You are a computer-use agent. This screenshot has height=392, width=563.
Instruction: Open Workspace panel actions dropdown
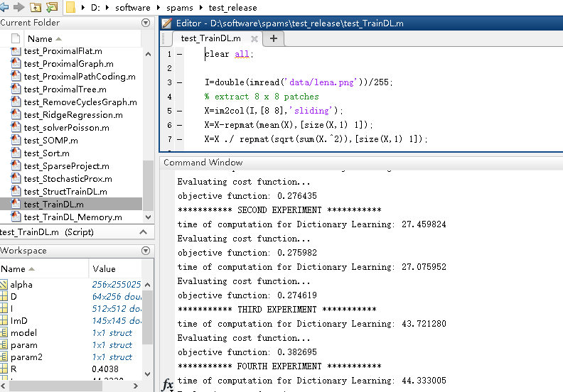pos(146,251)
